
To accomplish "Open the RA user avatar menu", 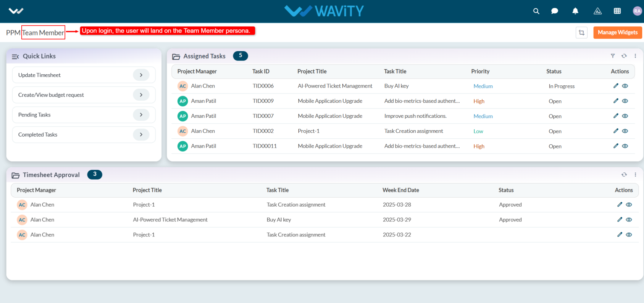I will pyautogui.click(x=637, y=11).
